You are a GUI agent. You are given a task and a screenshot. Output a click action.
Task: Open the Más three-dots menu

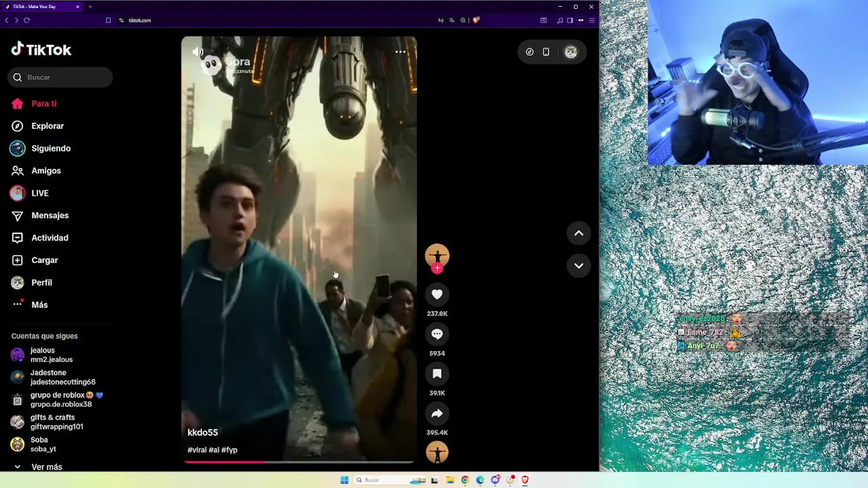coord(18,304)
